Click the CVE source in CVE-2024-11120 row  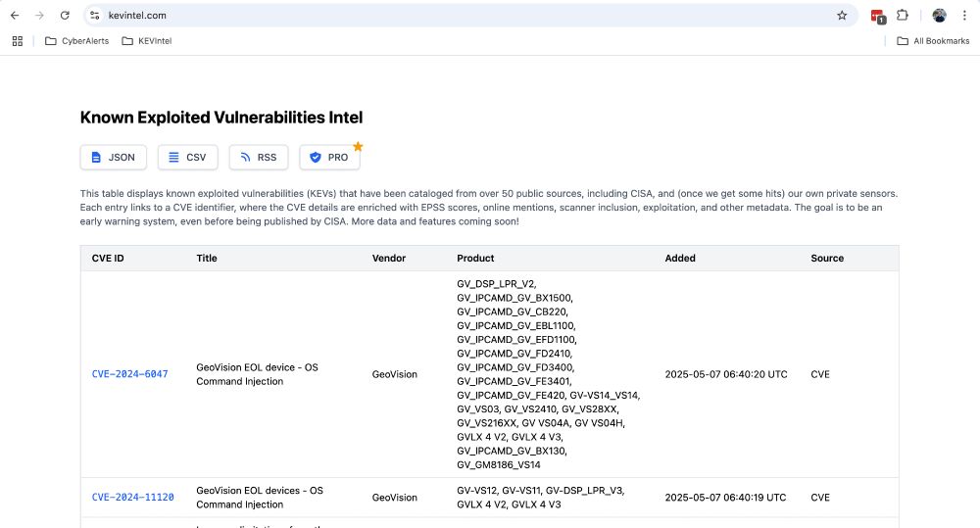(820, 498)
